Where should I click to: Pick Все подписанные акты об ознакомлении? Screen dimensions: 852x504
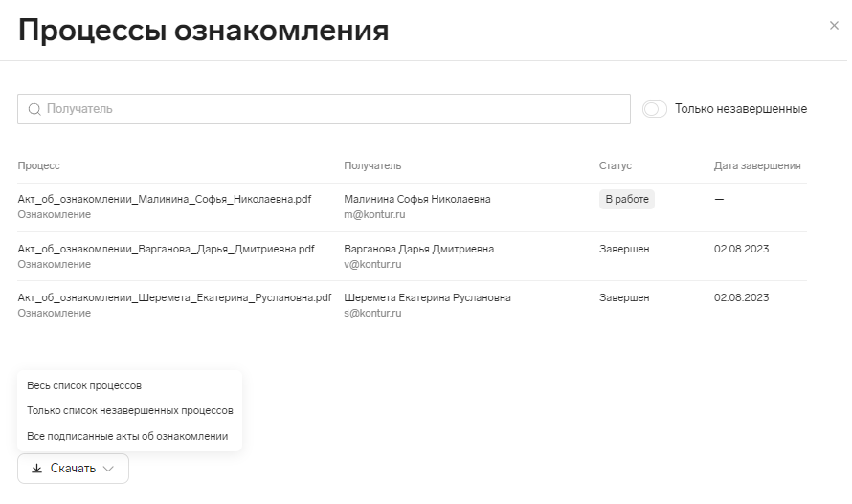click(x=127, y=436)
